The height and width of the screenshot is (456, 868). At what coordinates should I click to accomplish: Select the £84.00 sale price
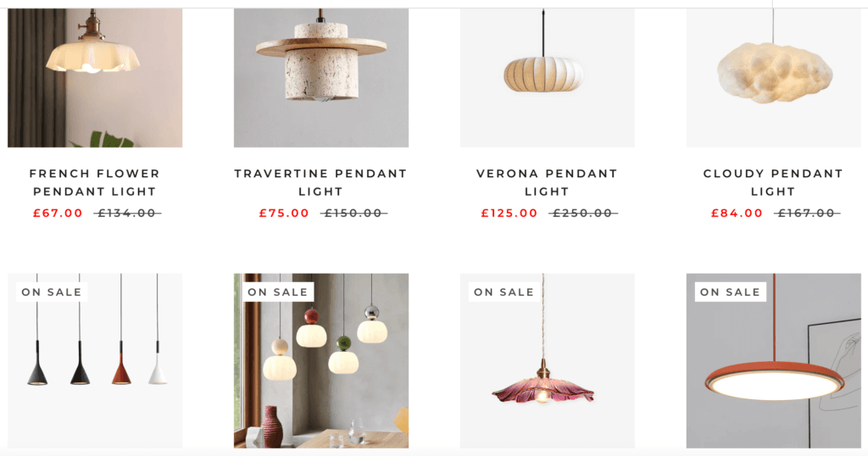737,213
